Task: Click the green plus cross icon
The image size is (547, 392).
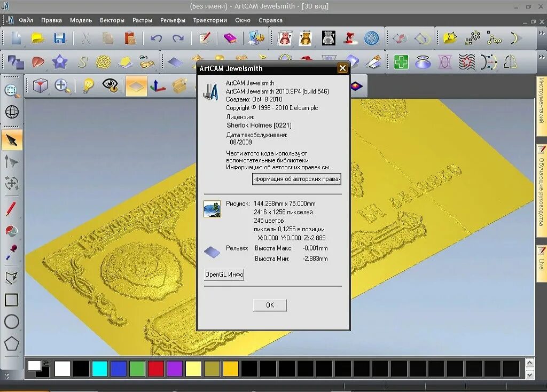Action: [x=401, y=62]
